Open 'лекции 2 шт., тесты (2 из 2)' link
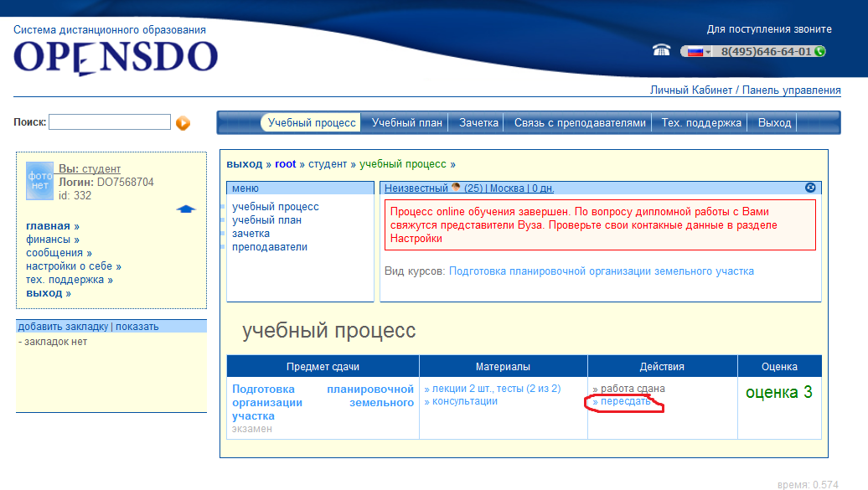The height and width of the screenshot is (490, 868). pos(492,389)
